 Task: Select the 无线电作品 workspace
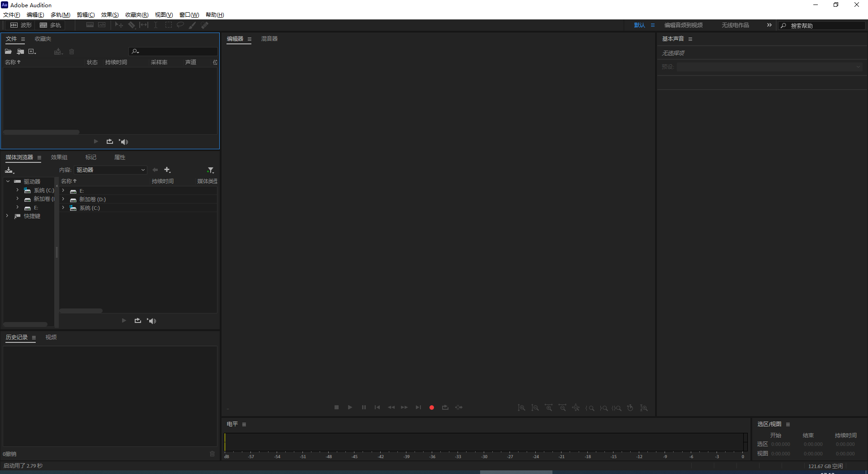click(735, 25)
